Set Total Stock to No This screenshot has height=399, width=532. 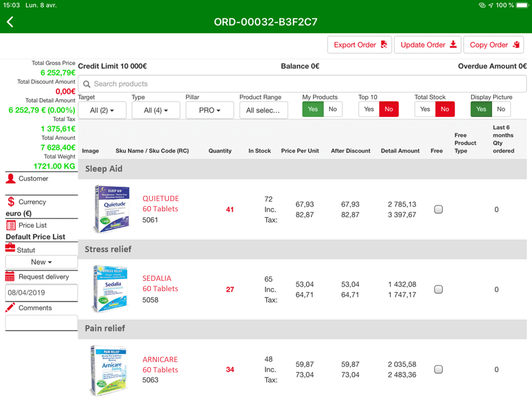click(x=445, y=109)
